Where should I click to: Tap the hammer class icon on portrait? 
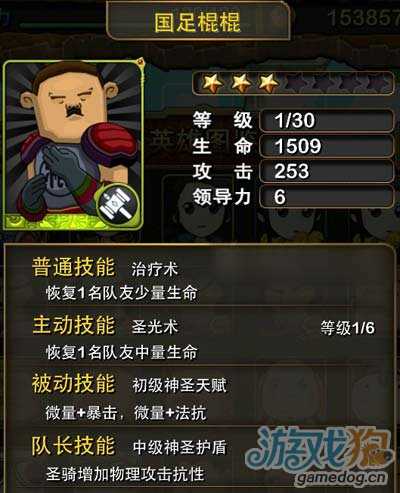pyautogui.click(x=118, y=204)
